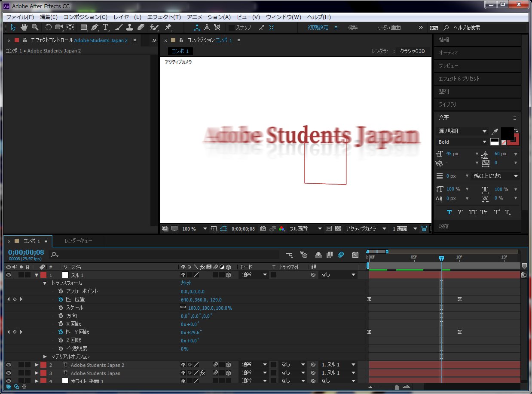Click the timeline zoom slider handle
This screenshot has width=532, height=394.
[397, 387]
